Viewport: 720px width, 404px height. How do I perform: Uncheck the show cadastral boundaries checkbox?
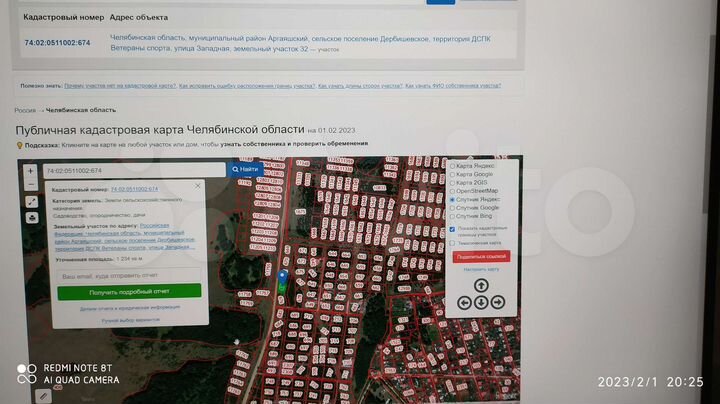pyautogui.click(x=453, y=229)
